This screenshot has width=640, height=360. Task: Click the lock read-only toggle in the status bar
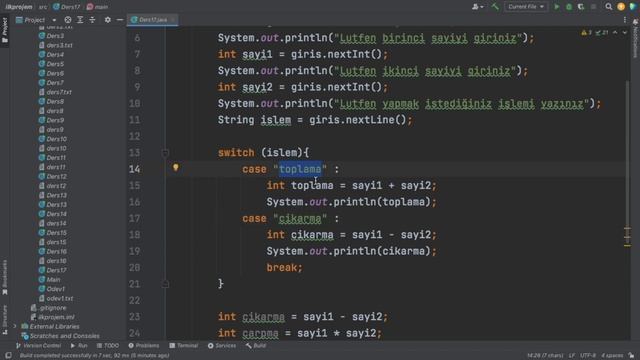point(631,356)
